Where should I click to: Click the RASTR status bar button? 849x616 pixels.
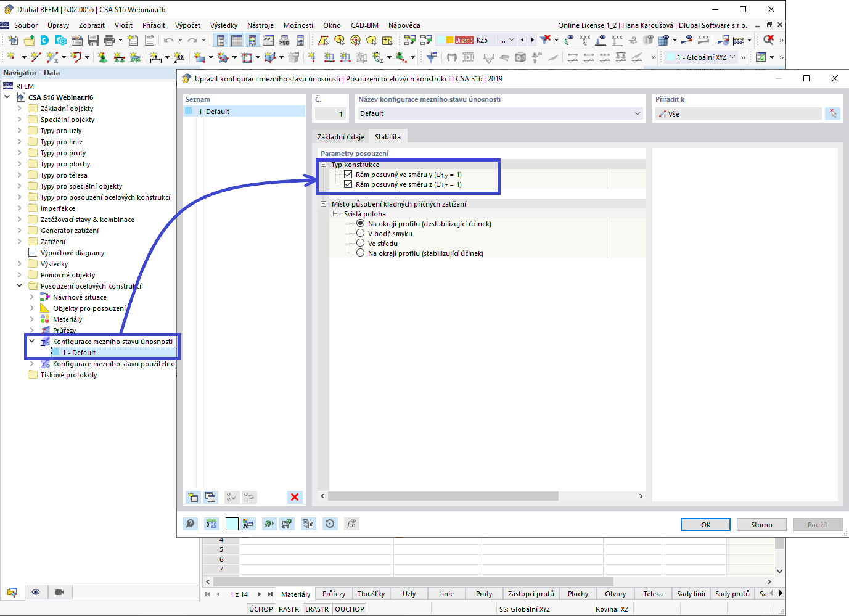(289, 609)
